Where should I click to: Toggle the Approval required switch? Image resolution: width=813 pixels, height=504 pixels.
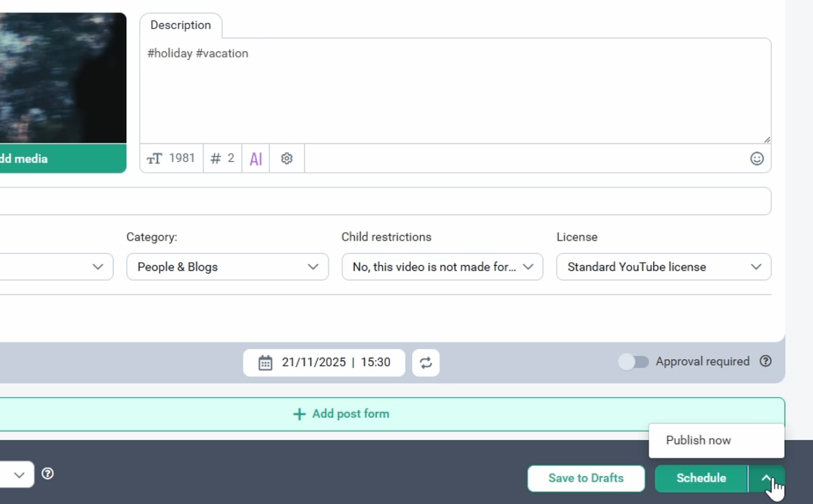tap(633, 362)
